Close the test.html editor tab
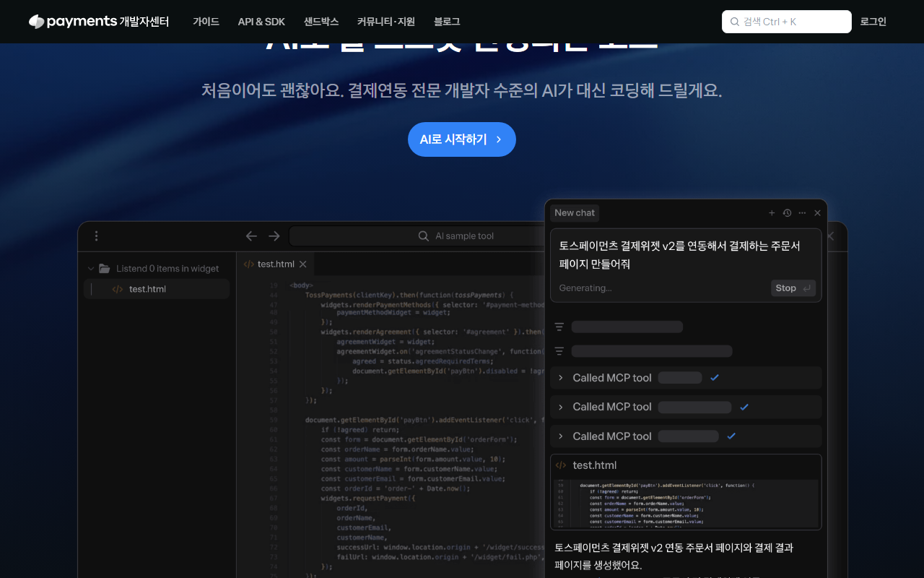This screenshot has height=578, width=924. click(x=303, y=264)
